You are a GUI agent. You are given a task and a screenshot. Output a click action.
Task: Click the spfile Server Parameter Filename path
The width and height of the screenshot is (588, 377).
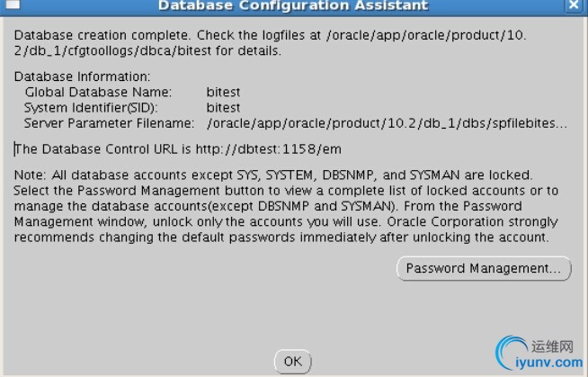(x=387, y=123)
